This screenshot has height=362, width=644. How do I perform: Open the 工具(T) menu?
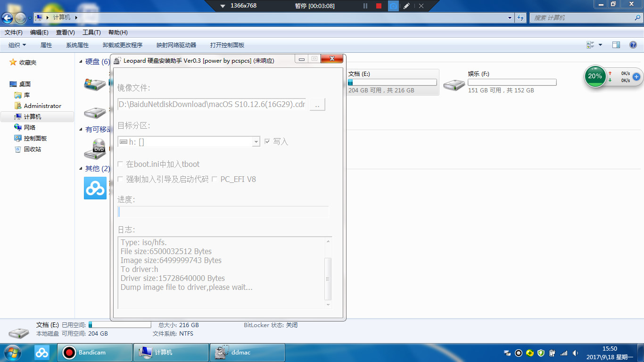(91, 33)
